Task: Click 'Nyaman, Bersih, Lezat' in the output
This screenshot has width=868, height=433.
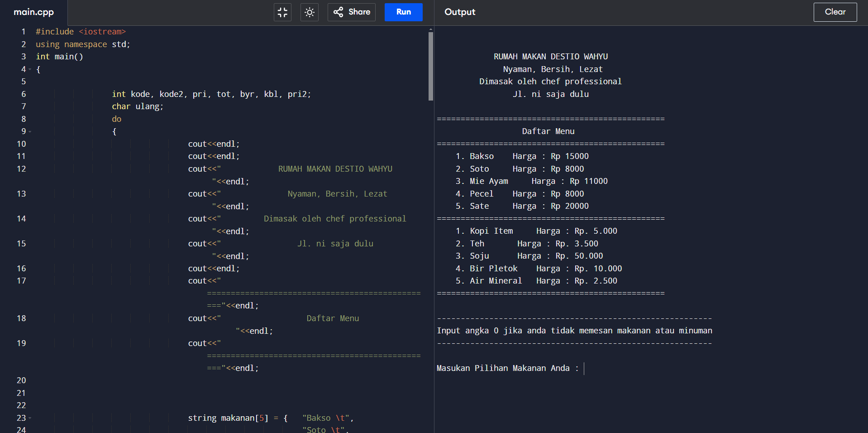Action: pyautogui.click(x=553, y=69)
